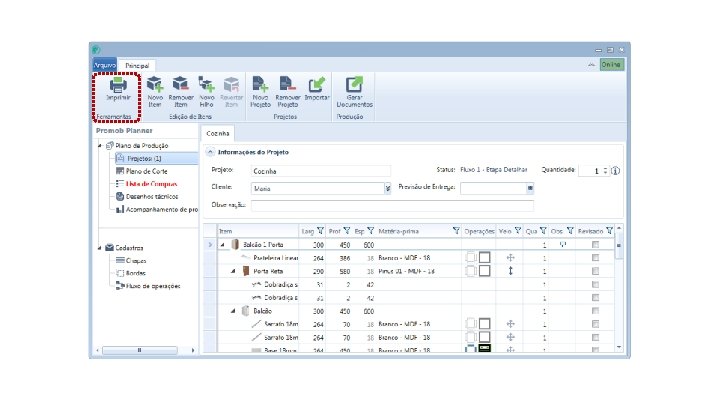Open the Previsão de Entrega date picker
720x405 pixels.
pyautogui.click(x=530, y=188)
